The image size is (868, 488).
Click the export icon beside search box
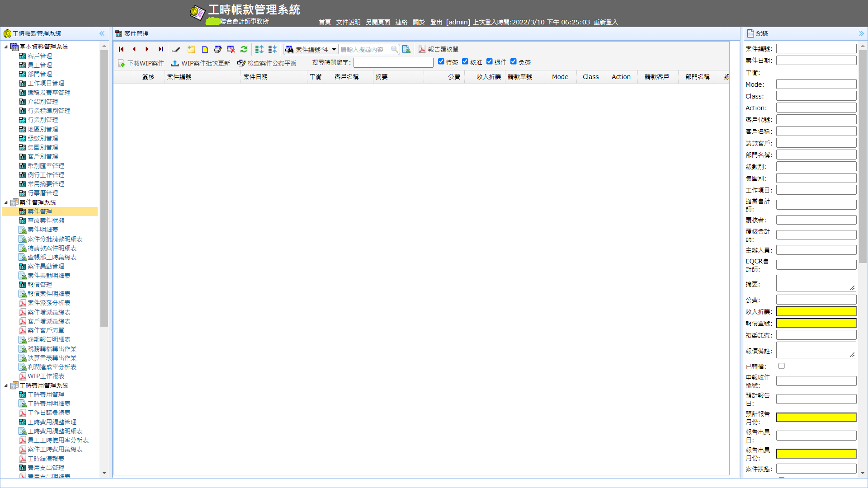point(406,49)
